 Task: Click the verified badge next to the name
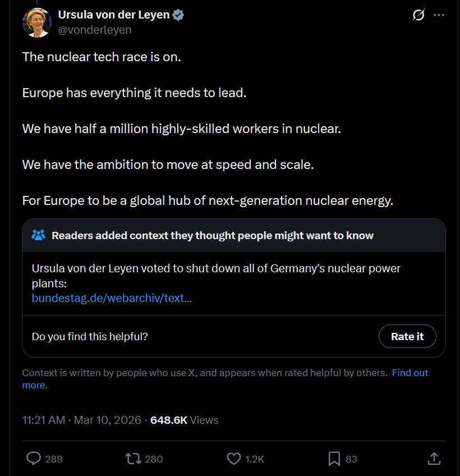pyautogui.click(x=178, y=15)
